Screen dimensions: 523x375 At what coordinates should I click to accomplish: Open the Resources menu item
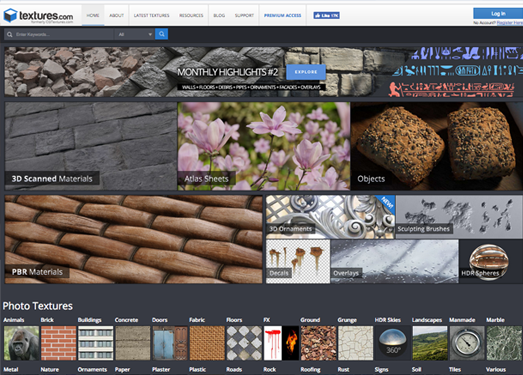[x=191, y=15]
